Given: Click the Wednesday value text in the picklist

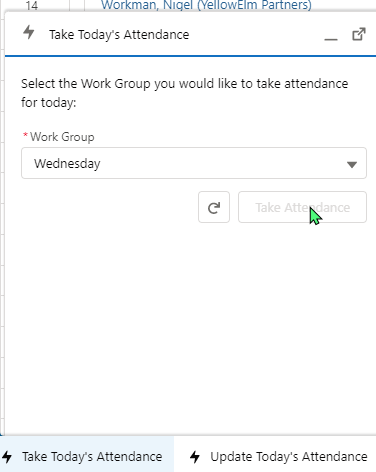Looking at the screenshot, I should (67, 164).
